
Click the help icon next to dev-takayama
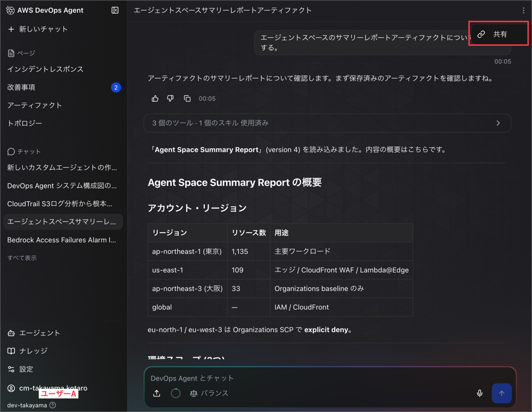pos(53,405)
